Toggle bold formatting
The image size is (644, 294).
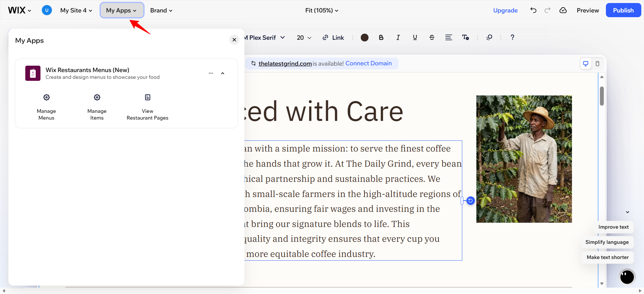click(381, 37)
